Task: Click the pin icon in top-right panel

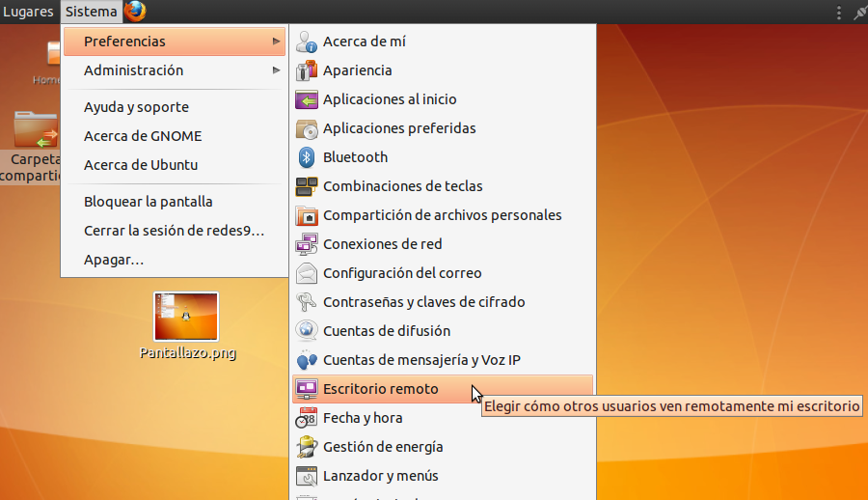Action: [x=859, y=12]
